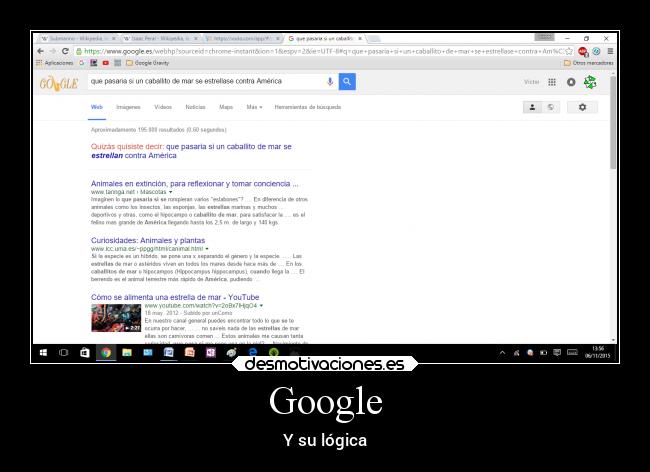650x472 pixels.
Task: Click the Víctor account name
Action: click(531, 82)
